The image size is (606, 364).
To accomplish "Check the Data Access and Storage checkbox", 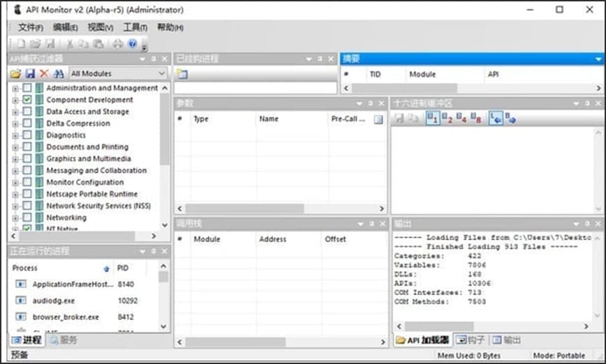I will click(27, 112).
